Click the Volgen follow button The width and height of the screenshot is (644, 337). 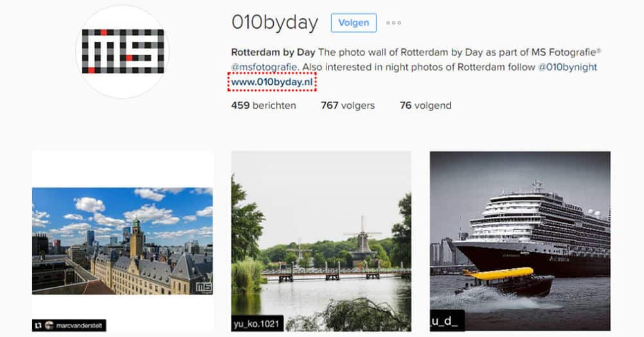(353, 23)
